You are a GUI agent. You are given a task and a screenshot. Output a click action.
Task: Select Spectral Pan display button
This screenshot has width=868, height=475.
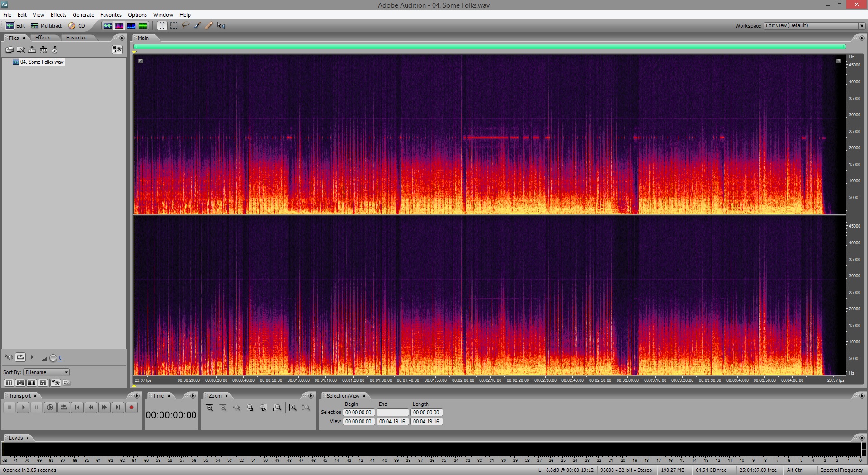click(x=131, y=26)
